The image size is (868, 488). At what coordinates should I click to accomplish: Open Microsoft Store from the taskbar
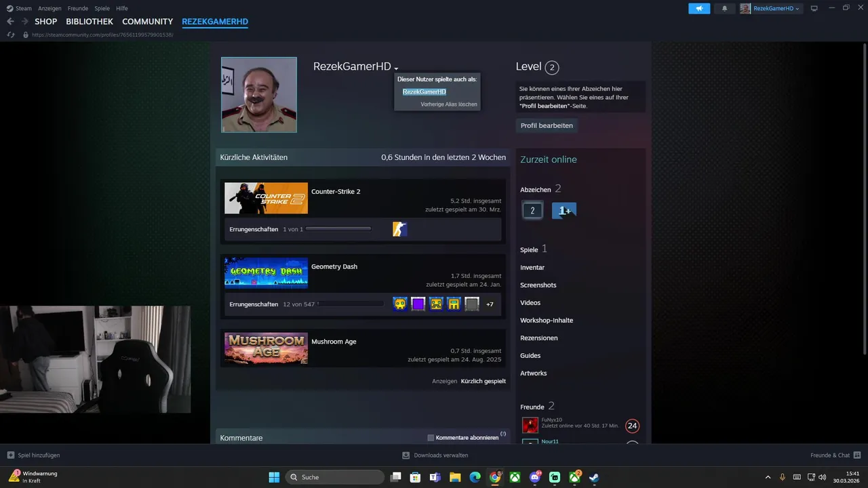tap(416, 477)
